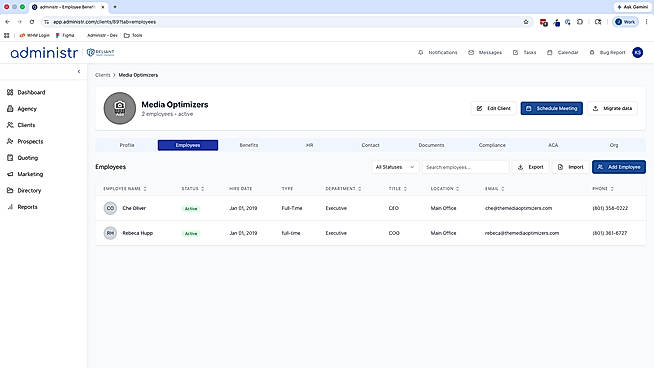
Task: Collapse the sidebar with chevron arrow
Action: click(x=79, y=71)
